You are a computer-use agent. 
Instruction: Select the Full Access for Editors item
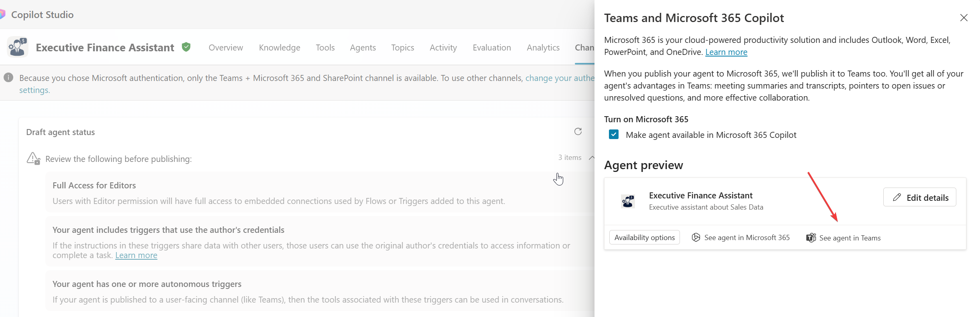click(94, 186)
